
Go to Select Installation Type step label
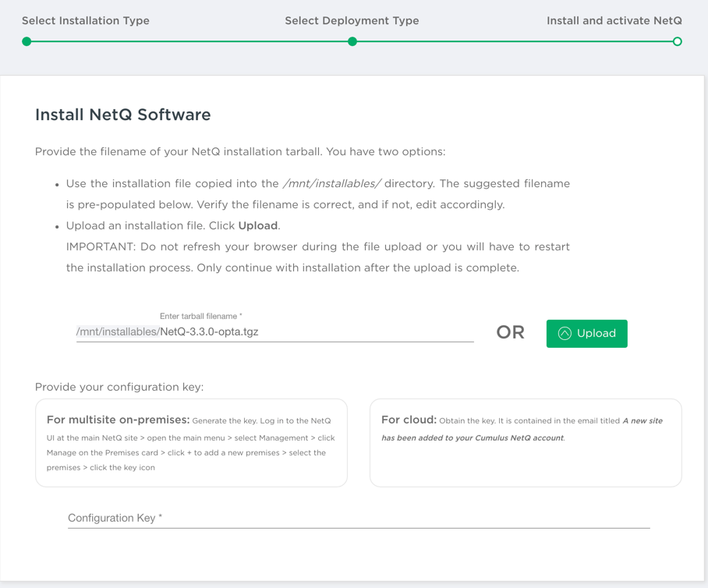click(86, 21)
